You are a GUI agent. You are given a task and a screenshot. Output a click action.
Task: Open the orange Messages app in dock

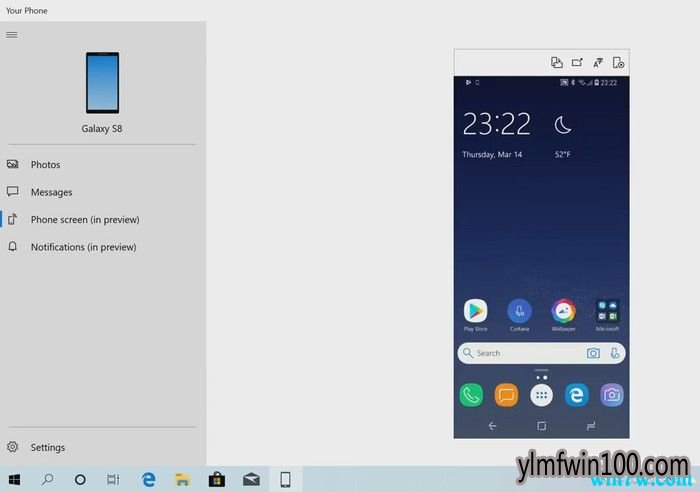click(506, 395)
